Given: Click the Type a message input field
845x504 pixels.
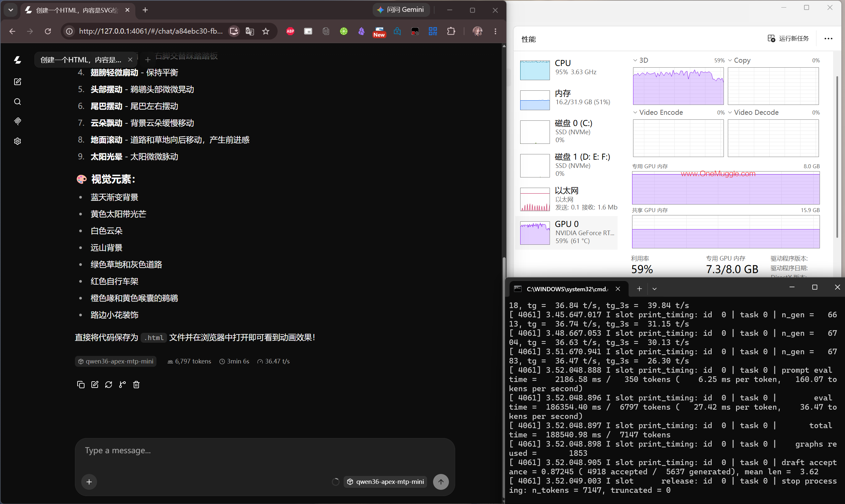Looking at the screenshot, I should coord(265,450).
